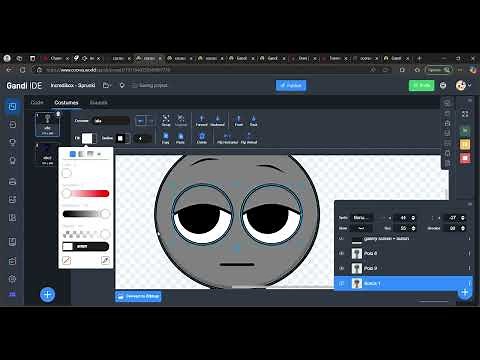Move selection Forward one layer

point(201,120)
